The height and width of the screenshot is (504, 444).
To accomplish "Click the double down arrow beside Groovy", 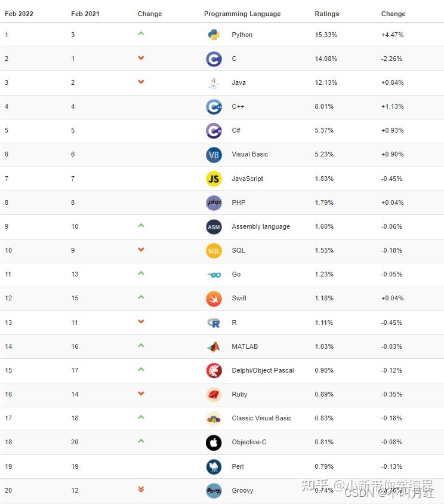I will (x=141, y=490).
